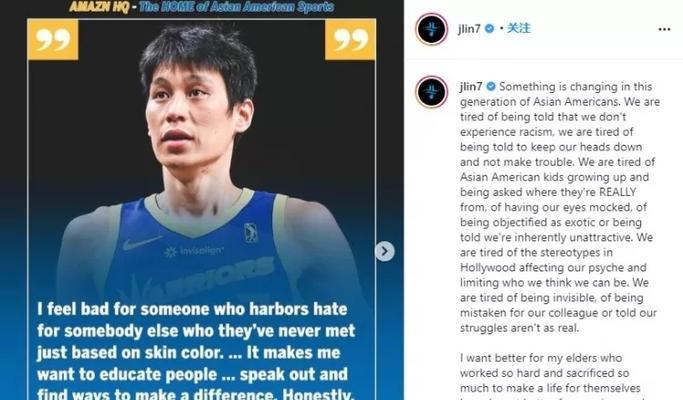The width and height of the screenshot is (683, 400).
Task: Click the left yellow quotation mark icon
Action: click(53, 40)
